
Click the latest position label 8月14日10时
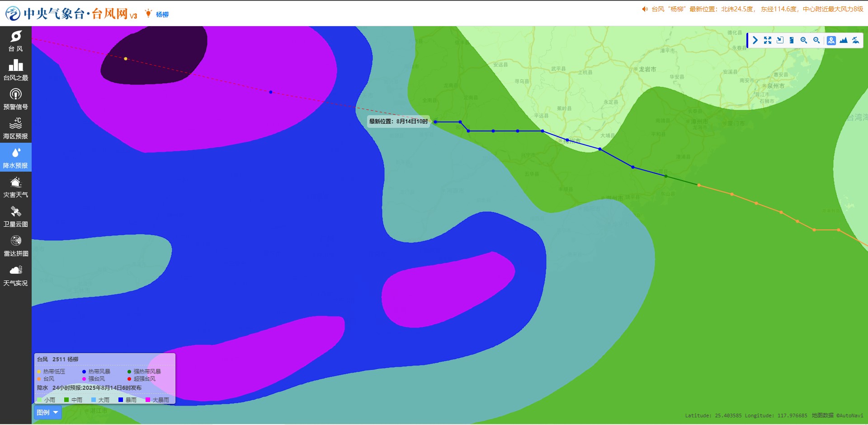click(x=398, y=121)
